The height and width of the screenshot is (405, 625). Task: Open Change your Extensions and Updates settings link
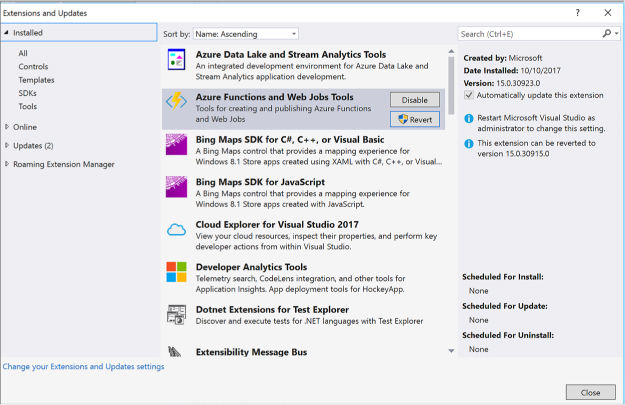point(83,366)
